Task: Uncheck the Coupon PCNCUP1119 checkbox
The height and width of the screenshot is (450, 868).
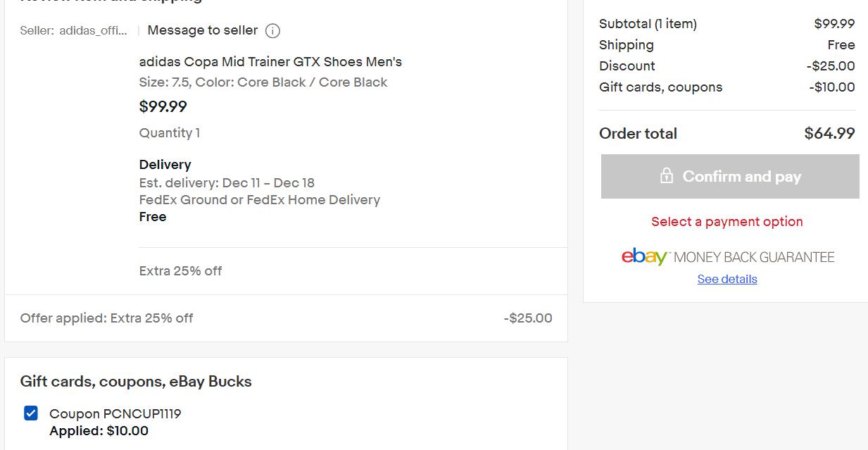Action: tap(31, 413)
